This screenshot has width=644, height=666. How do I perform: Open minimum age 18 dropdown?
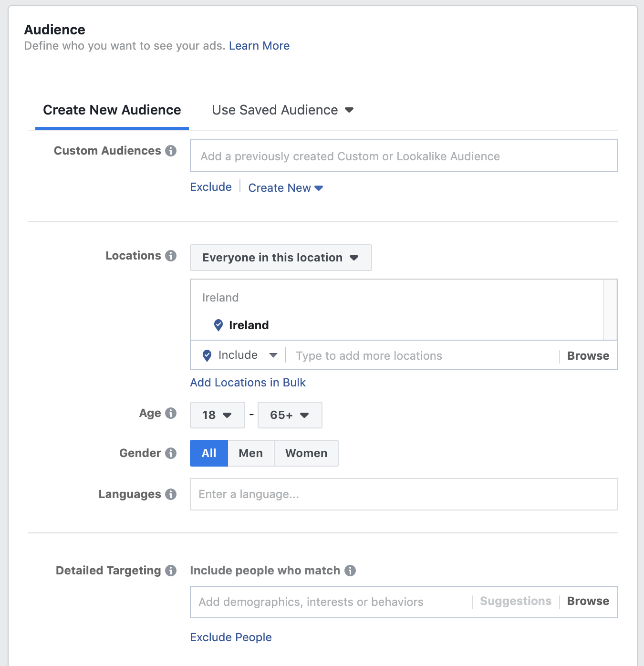tap(217, 415)
